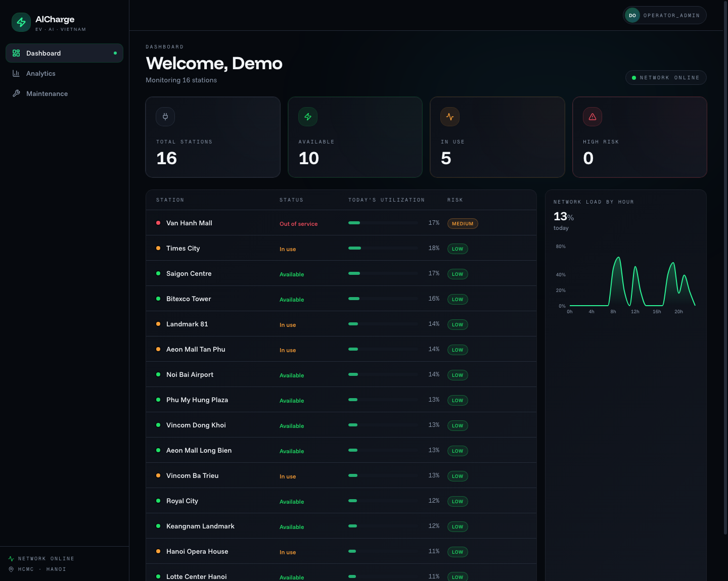The width and height of the screenshot is (728, 581).
Task: Click the TODAY'S UTILIZATION column header
Action: [x=386, y=200]
